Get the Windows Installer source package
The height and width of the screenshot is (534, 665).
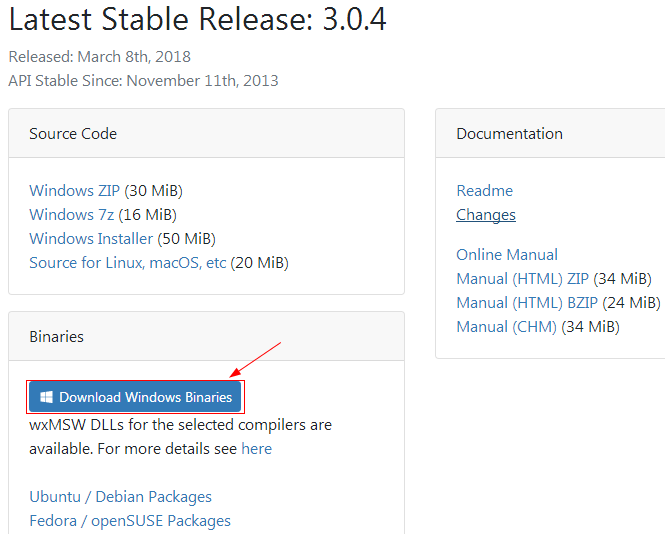91,239
